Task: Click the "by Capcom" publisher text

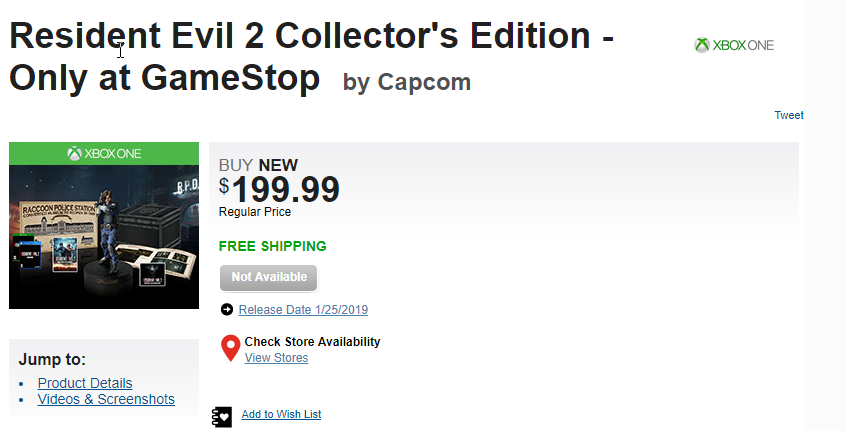Action: (x=406, y=83)
